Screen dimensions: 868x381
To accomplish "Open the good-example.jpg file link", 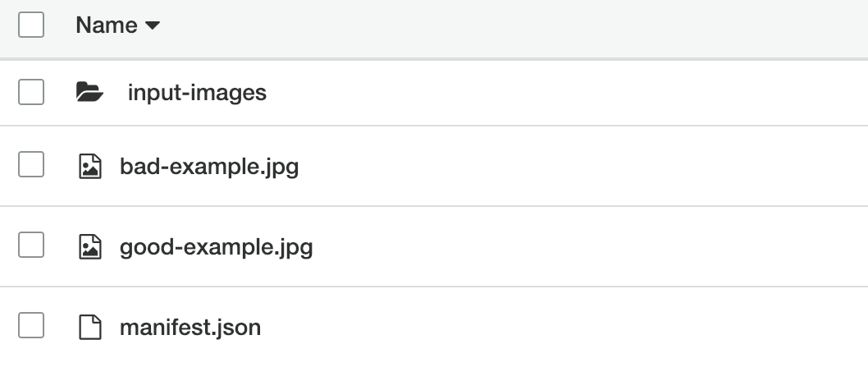I will [216, 246].
